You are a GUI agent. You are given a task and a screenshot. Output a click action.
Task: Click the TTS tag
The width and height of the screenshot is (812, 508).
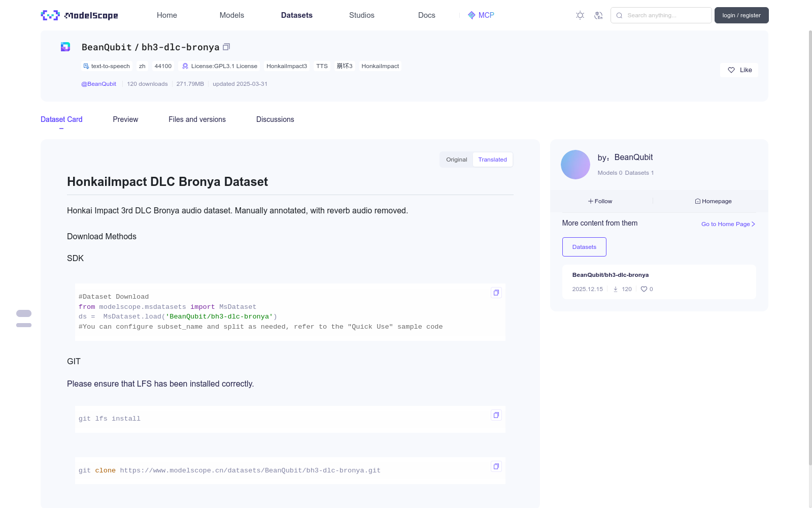[322, 66]
